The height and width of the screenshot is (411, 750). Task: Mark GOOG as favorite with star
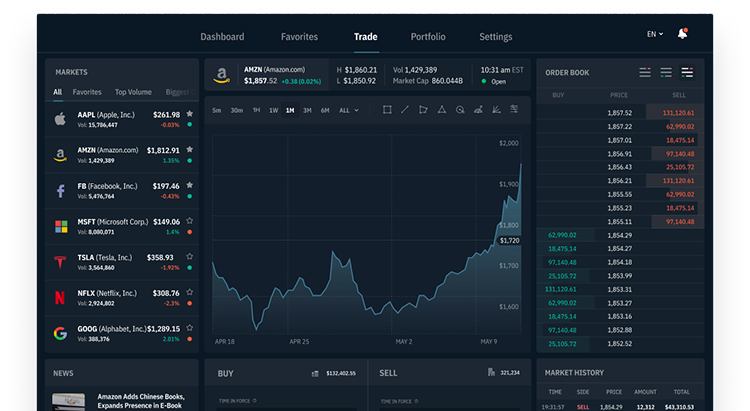[x=190, y=328]
